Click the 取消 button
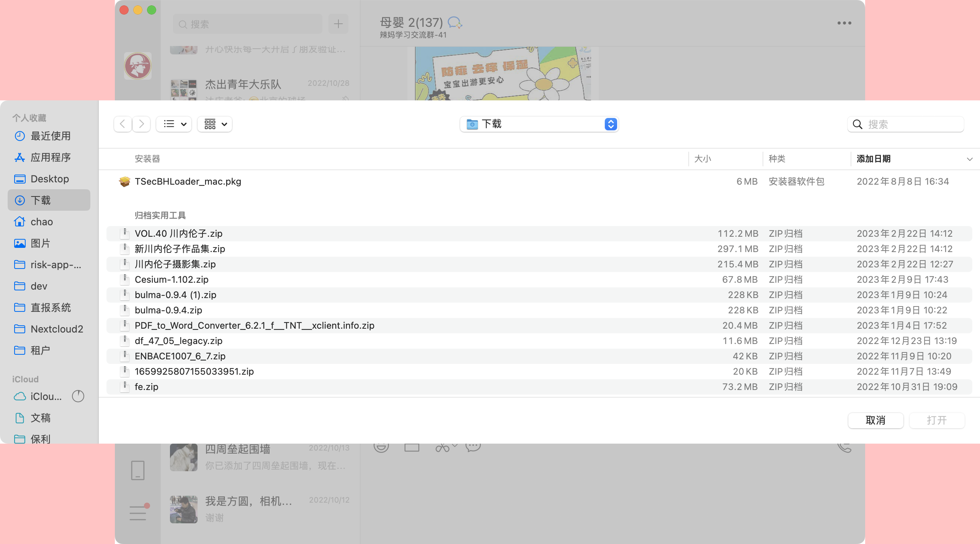 point(875,421)
